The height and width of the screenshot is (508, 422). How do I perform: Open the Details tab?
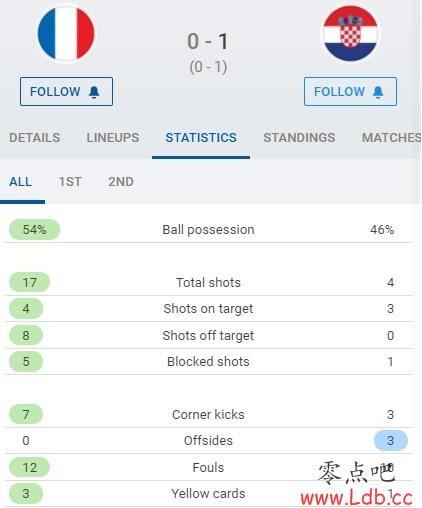pyautogui.click(x=35, y=138)
